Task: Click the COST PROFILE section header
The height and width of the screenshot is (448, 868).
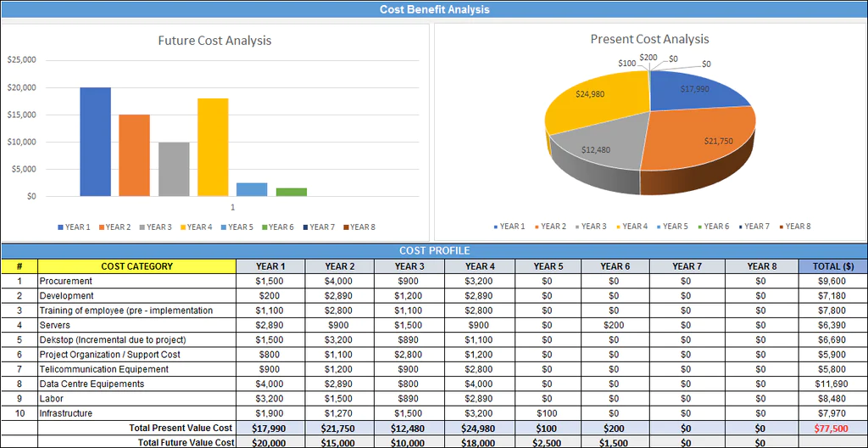Action: click(434, 250)
